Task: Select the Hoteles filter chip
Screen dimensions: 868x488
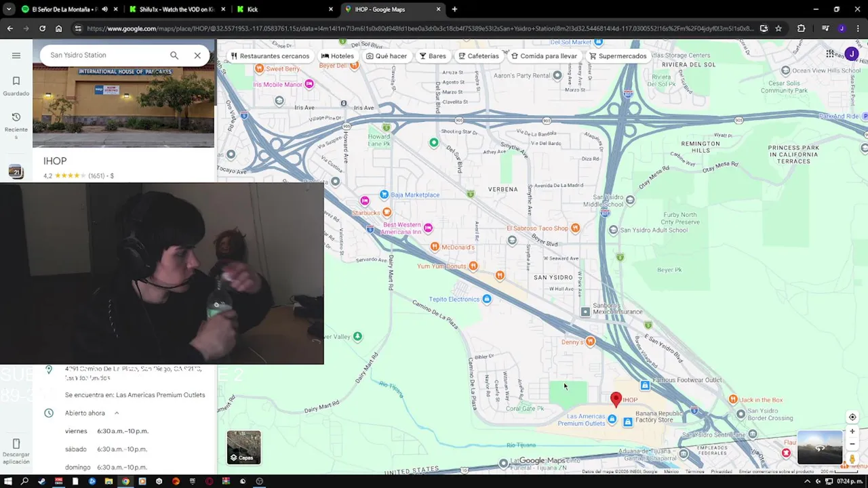Action: 338,56
